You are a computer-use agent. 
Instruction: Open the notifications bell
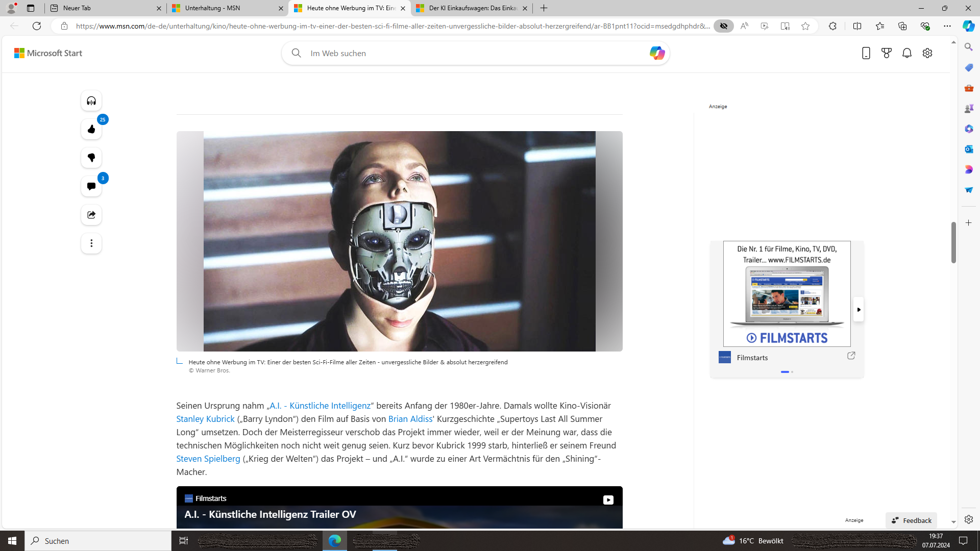point(907,53)
